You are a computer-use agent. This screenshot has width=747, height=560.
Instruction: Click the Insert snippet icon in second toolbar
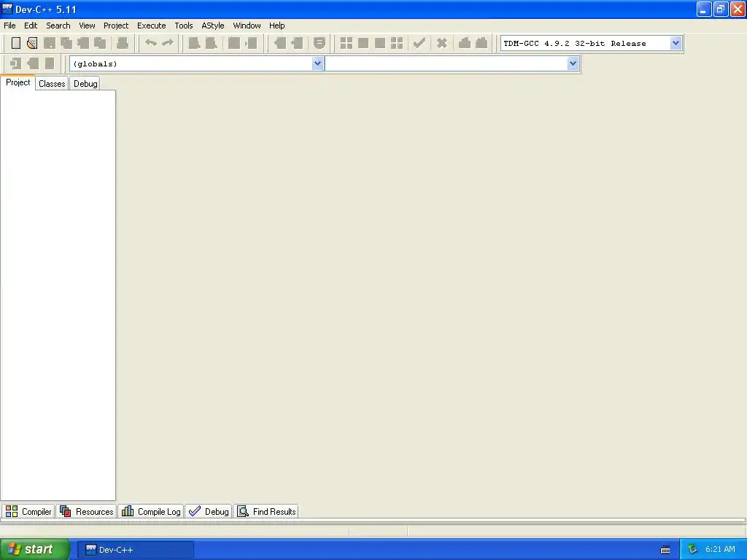[16, 63]
